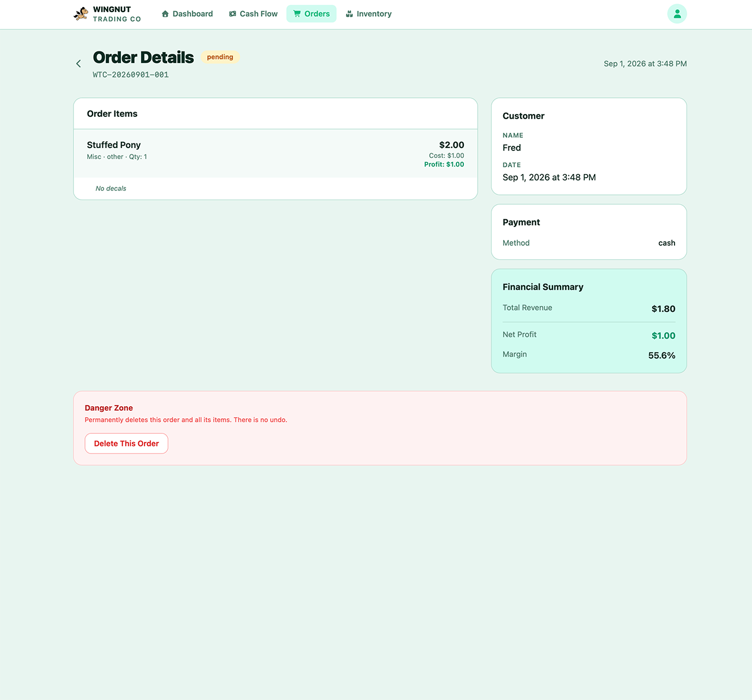This screenshot has height=700, width=752.
Task: Open the Dashboard nav item
Action: click(187, 14)
